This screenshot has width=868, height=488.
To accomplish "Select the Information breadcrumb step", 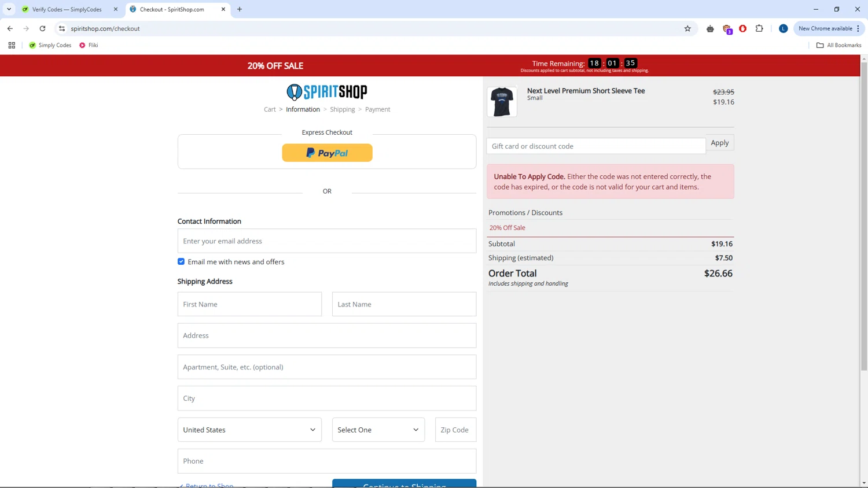I will click(303, 109).
